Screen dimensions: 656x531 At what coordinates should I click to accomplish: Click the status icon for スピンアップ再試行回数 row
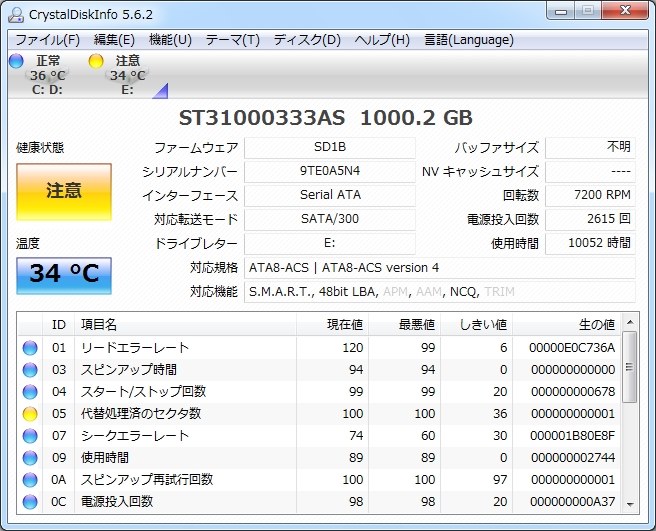[30, 480]
